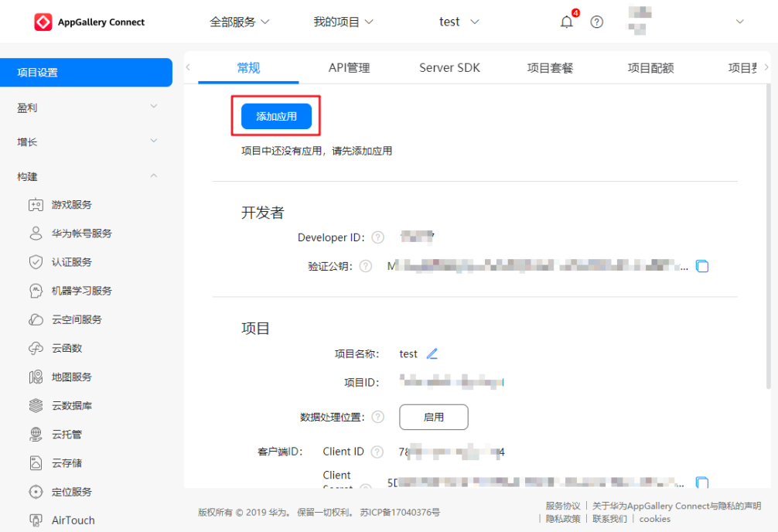The image size is (778, 532).
Task: Click the game controller icon for 游戏服务
Action: click(36, 205)
